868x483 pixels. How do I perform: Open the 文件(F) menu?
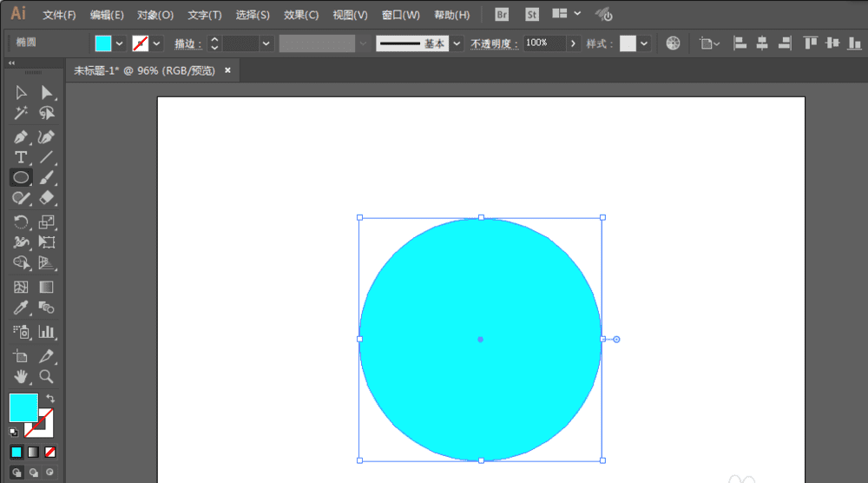(x=59, y=15)
